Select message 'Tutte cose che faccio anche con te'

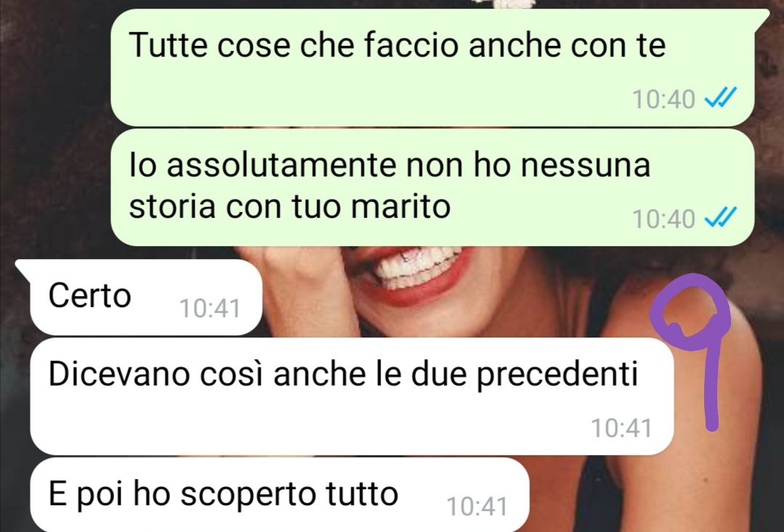pos(433,67)
